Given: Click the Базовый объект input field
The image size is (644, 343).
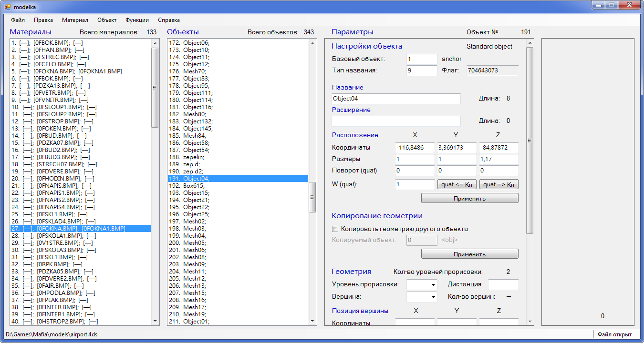Looking at the screenshot, I should coord(422,59).
